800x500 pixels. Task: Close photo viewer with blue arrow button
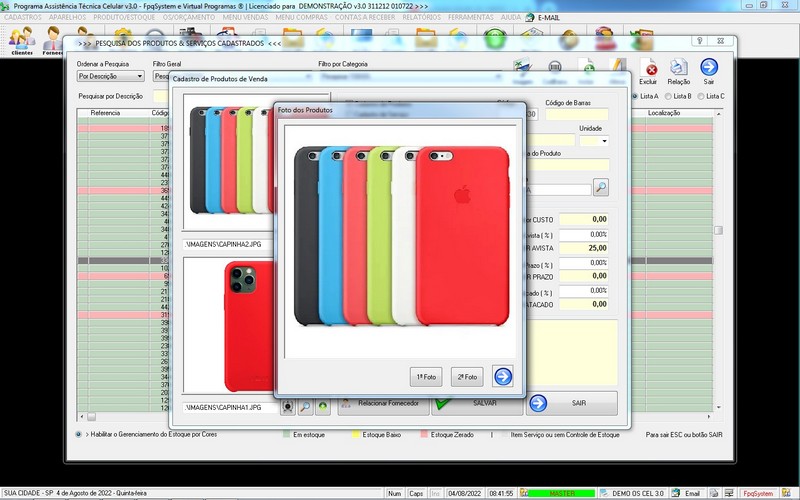[503, 377]
